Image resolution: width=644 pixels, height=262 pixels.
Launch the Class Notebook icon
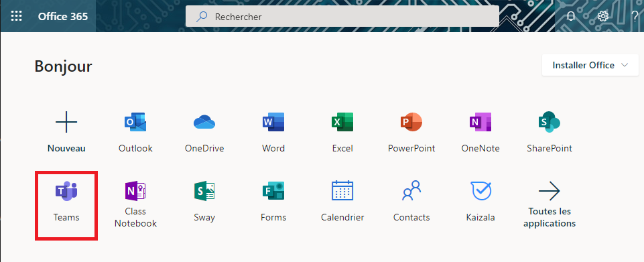135,191
